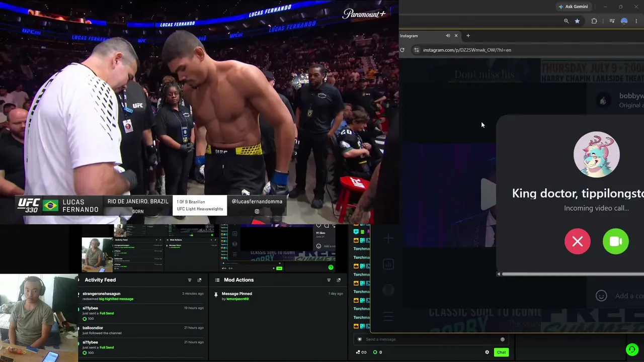
Task: Click the scrollbar left arrow under call popup
Action: pos(499,274)
